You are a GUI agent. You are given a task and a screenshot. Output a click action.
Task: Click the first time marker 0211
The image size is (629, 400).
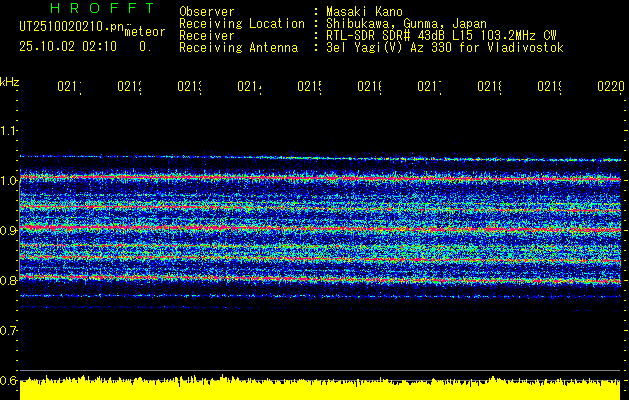point(69,86)
